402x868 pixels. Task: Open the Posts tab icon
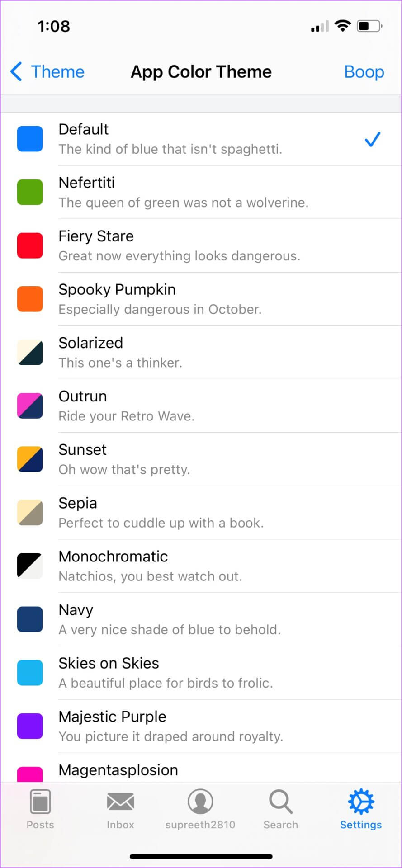pyautogui.click(x=40, y=802)
